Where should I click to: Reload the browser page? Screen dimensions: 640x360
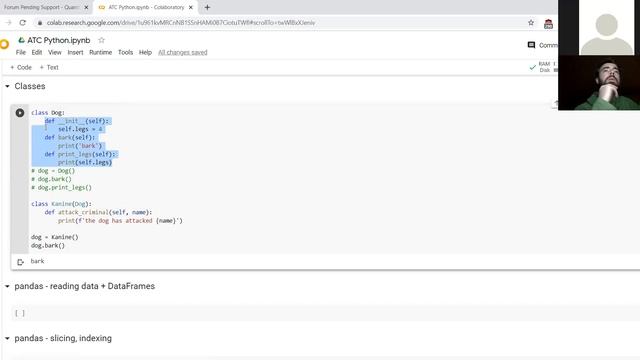(22, 23)
